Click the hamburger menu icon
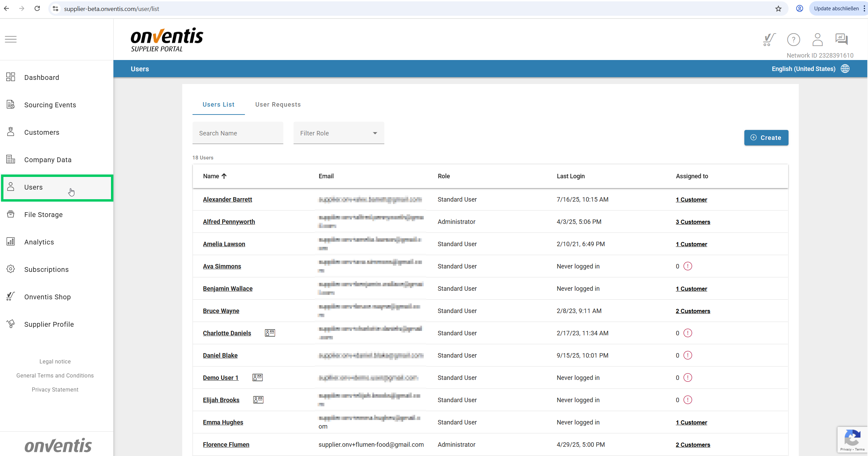Screen dimensions: 868x456 tap(11, 39)
